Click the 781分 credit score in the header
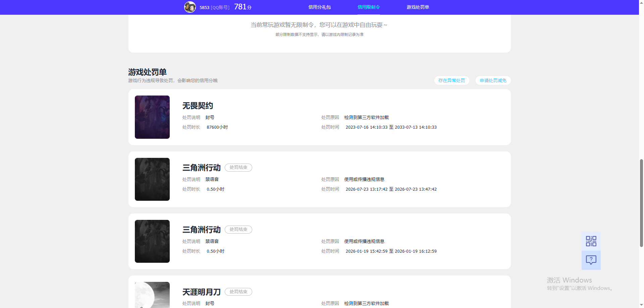The width and height of the screenshot is (644, 308). [x=243, y=7]
